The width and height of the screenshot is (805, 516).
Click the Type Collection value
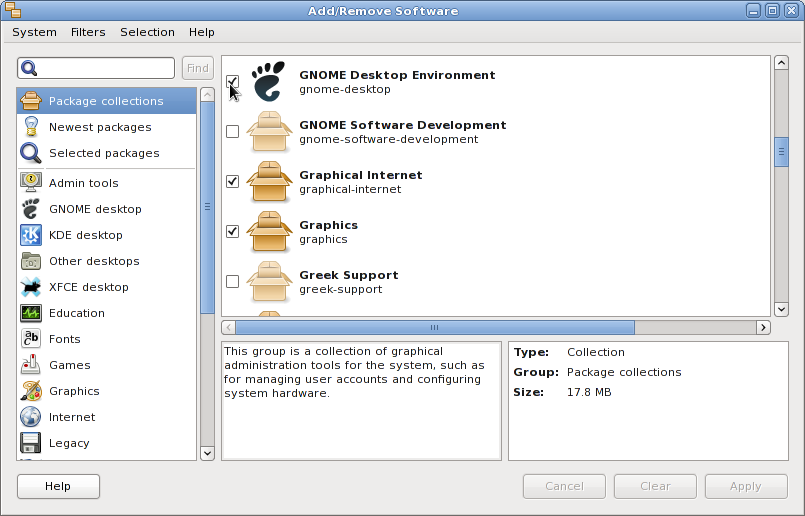pyautogui.click(x=596, y=352)
